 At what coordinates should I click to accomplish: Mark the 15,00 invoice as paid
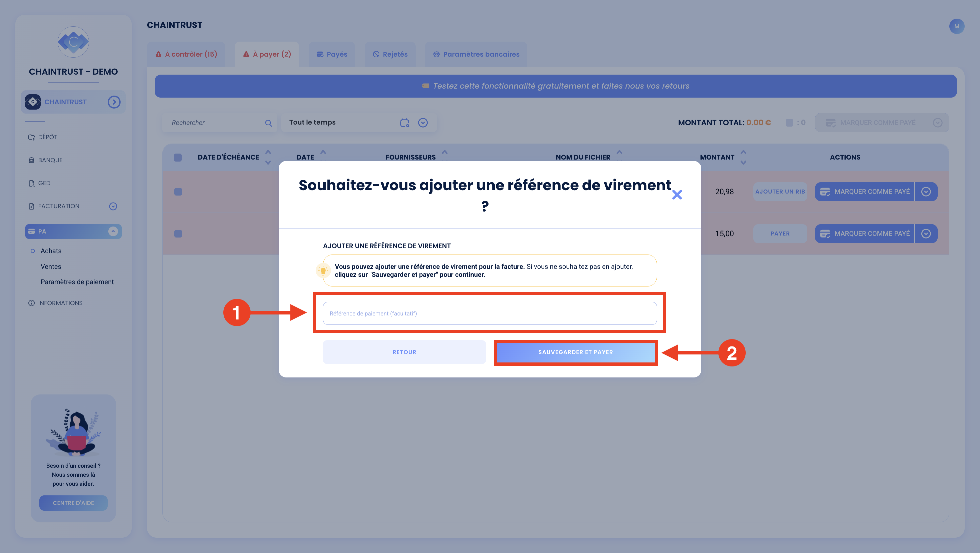(864, 234)
